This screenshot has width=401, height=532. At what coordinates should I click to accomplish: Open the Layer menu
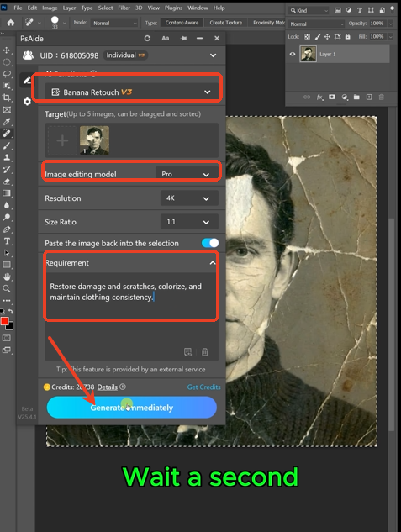click(x=69, y=8)
